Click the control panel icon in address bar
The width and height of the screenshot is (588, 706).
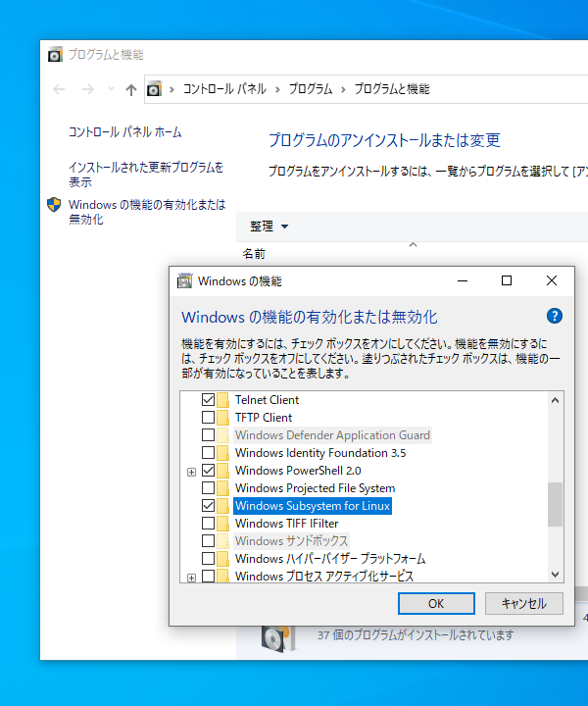click(x=154, y=89)
